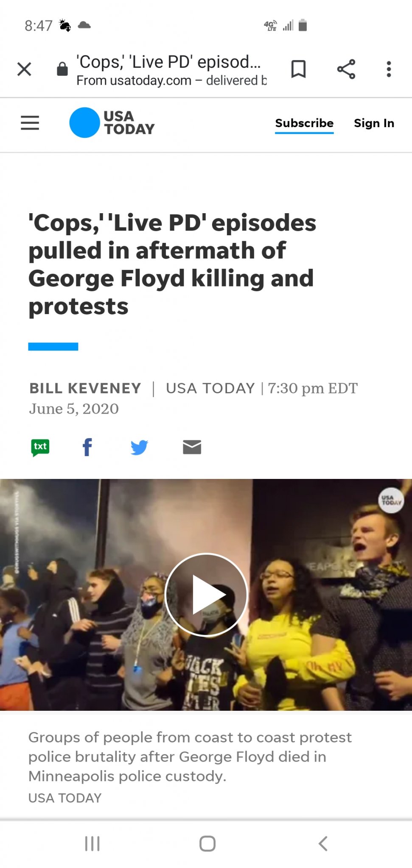Open the hamburger navigation menu
The height and width of the screenshot is (868, 412).
(x=30, y=123)
